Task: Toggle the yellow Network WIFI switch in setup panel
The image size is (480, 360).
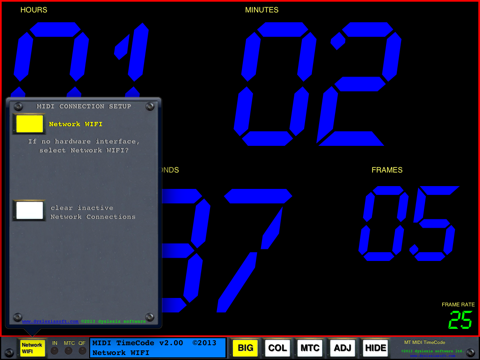Action: [x=29, y=124]
